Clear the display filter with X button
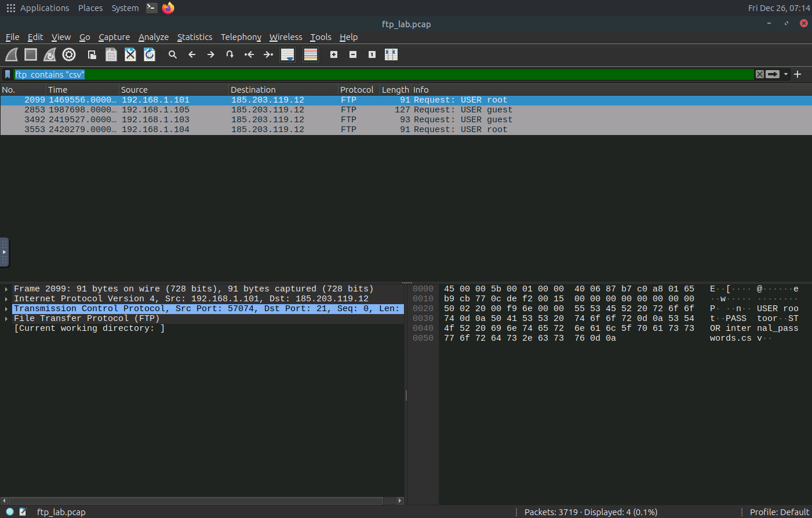Image resolution: width=812 pixels, height=518 pixels. pos(759,74)
